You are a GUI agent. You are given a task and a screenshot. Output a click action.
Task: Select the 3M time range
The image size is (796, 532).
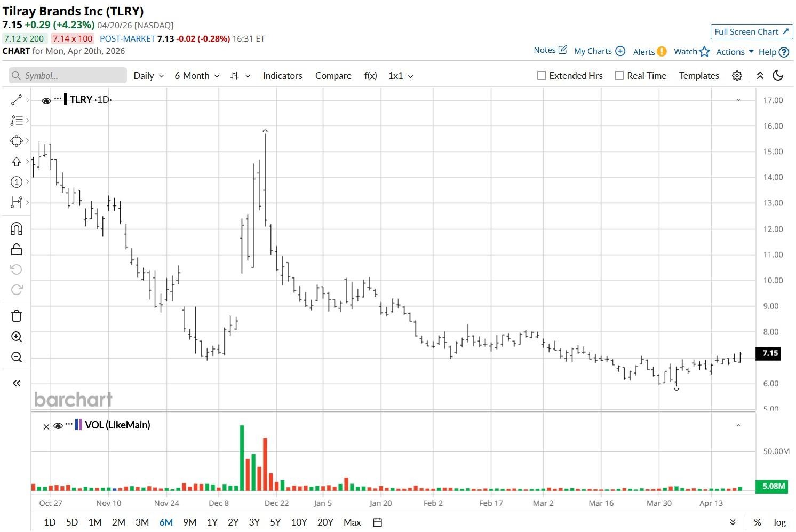(x=142, y=522)
